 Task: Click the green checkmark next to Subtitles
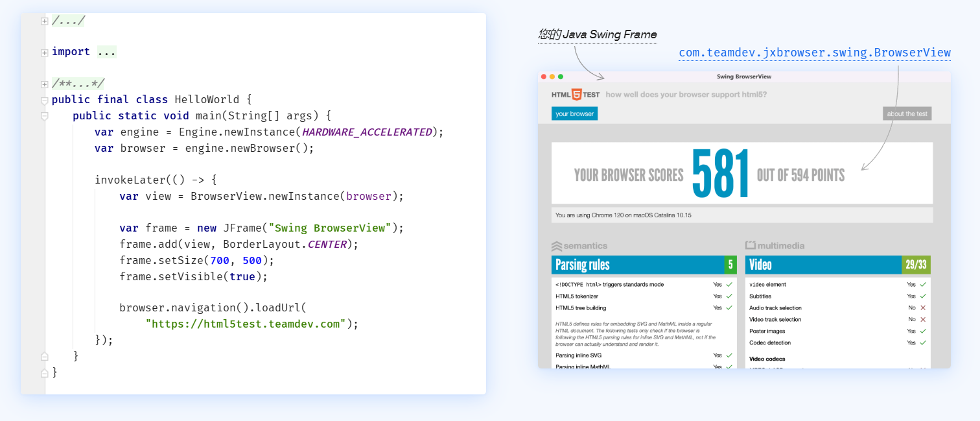[923, 296]
